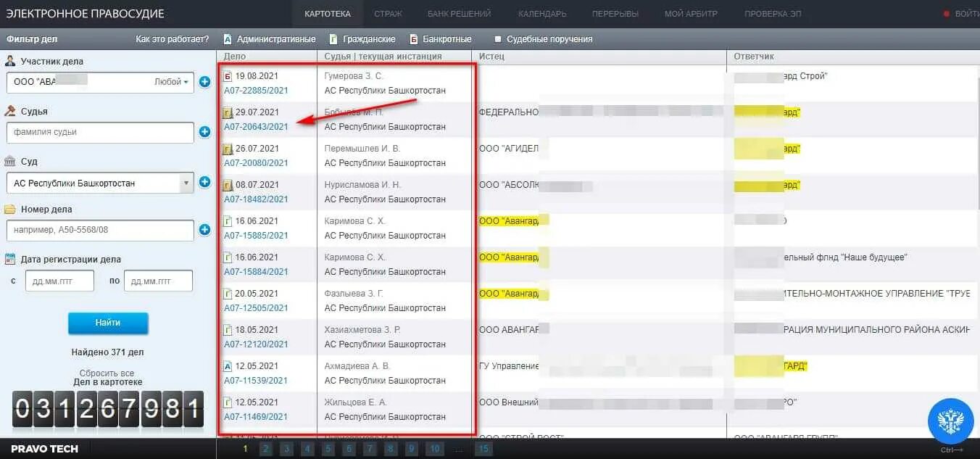Viewport: 980px width, 459px height.
Task: Click civil icon beside 18.05.2021
Action: [228, 330]
